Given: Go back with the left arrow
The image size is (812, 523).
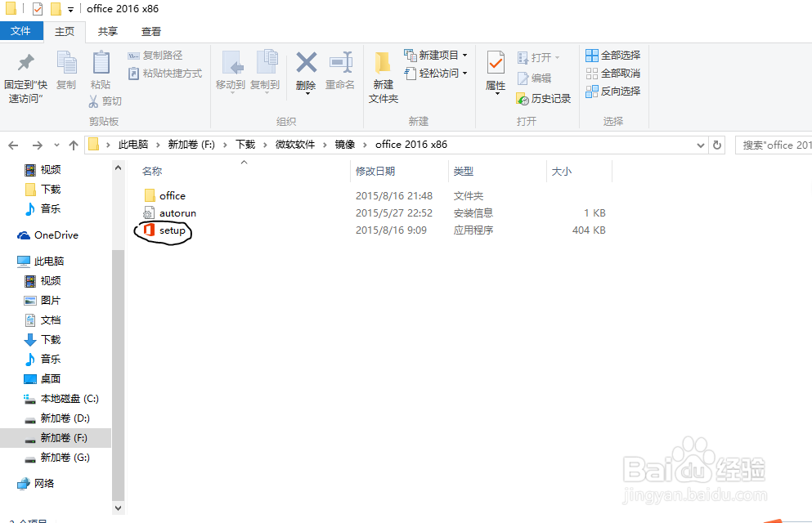Looking at the screenshot, I should pos(13,145).
